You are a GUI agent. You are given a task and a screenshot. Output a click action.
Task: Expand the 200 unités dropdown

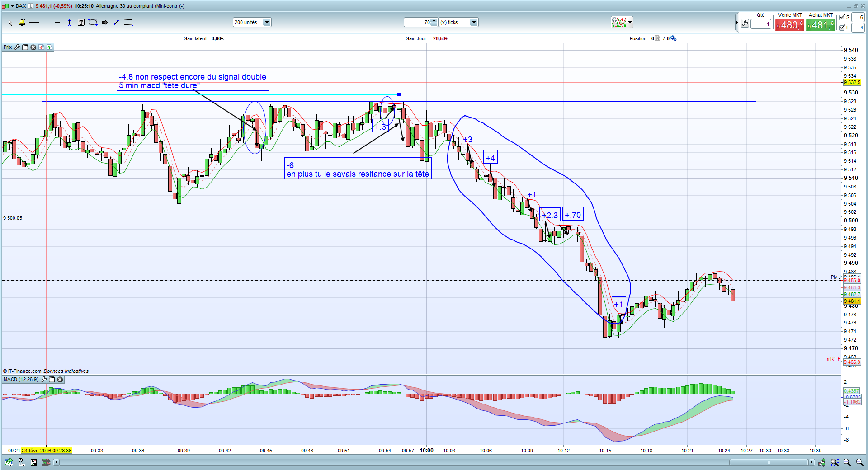click(267, 22)
